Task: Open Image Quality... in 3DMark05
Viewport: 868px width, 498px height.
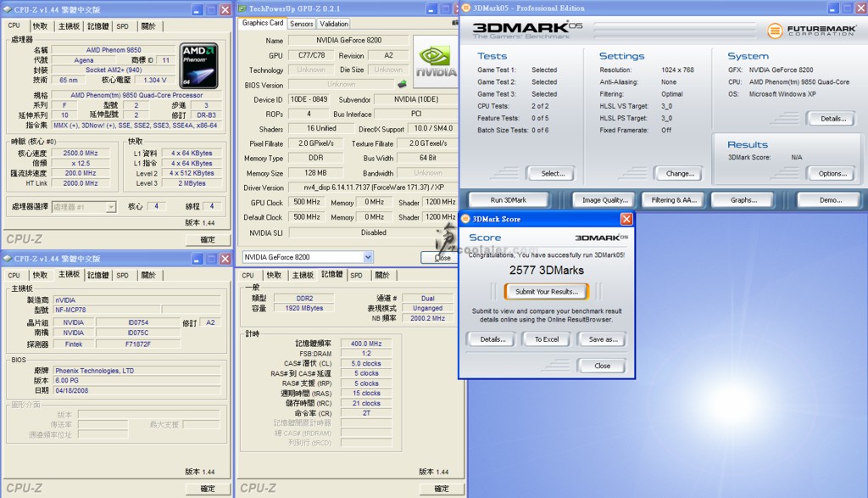Action: click(x=604, y=200)
